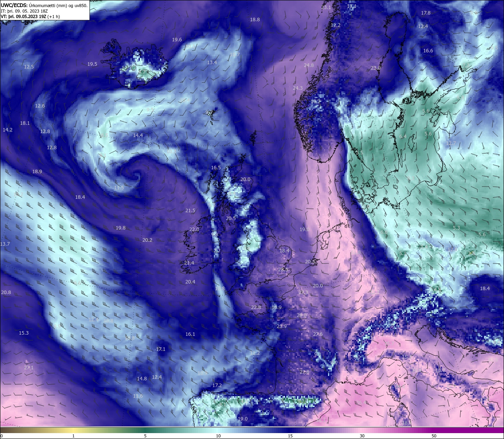Viewport: 504px width, 439px height.
Task: Click the map value 27.1
Action: point(29,368)
